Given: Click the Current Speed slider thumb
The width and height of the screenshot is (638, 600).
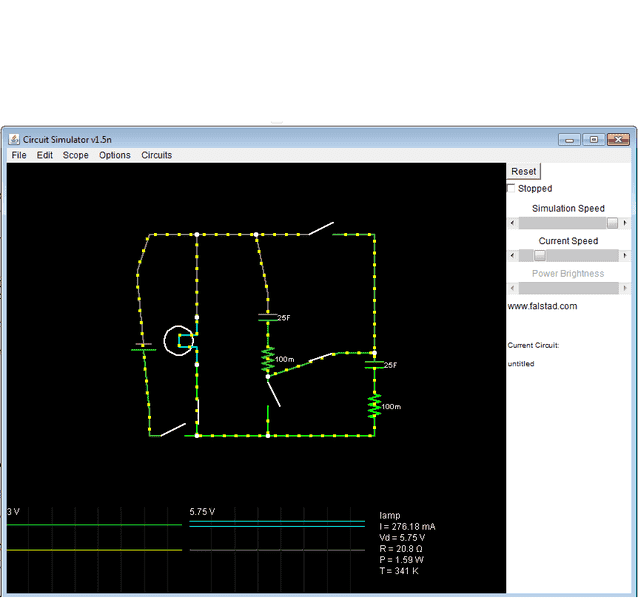Looking at the screenshot, I should (540, 255).
